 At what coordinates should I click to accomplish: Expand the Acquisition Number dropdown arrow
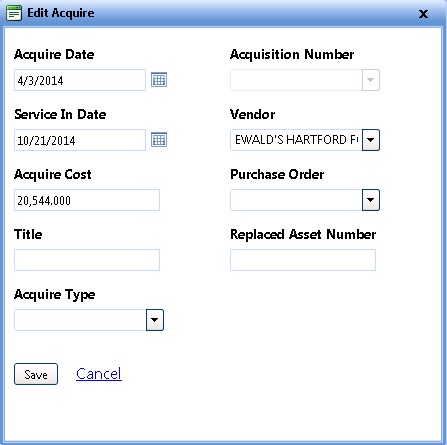(x=371, y=80)
